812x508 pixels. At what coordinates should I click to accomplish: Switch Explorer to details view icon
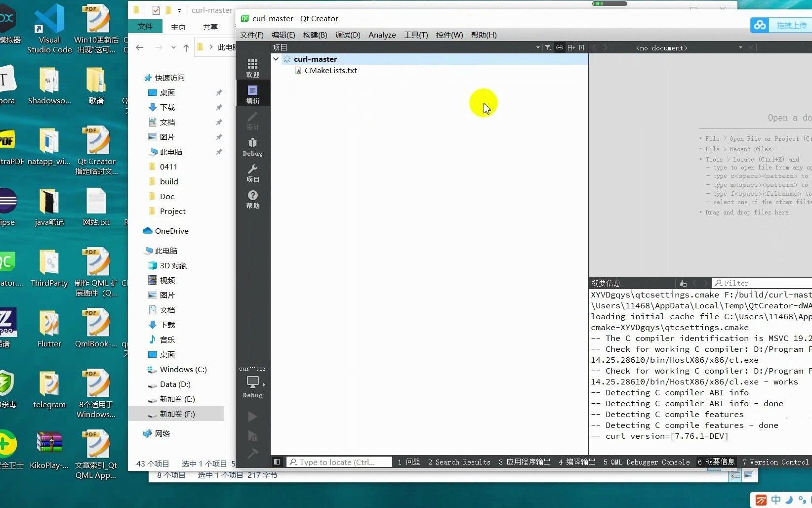click(x=735, y=475)
